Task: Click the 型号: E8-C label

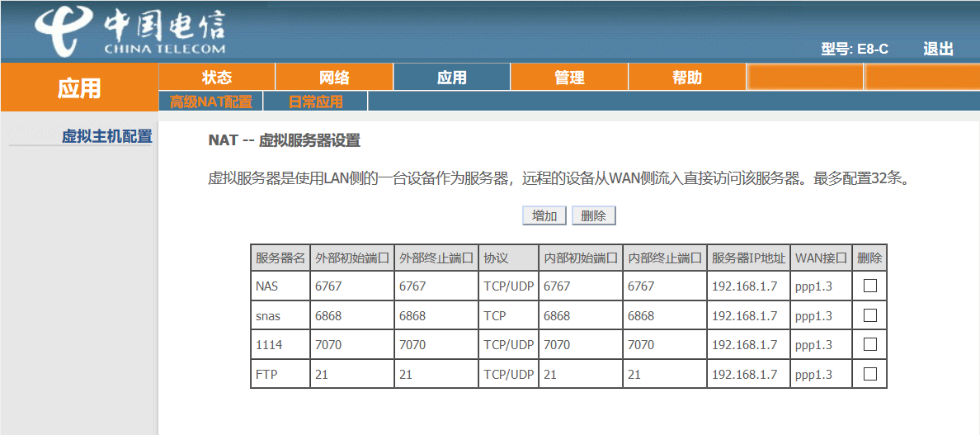Action: click(x=855, y=50)
